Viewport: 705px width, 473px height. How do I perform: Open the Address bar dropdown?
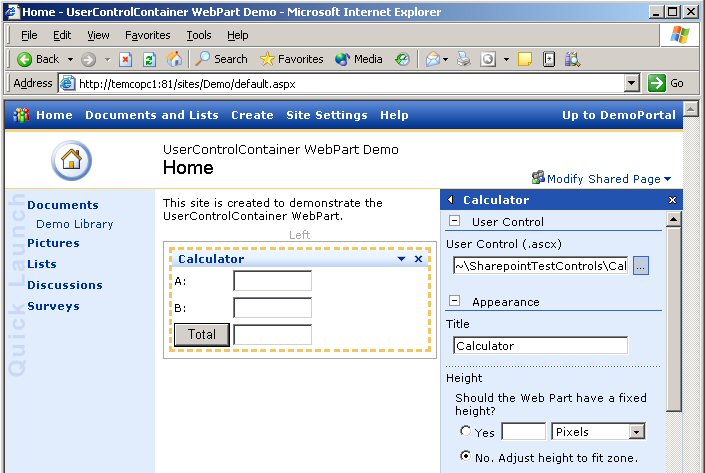[632, 83]
